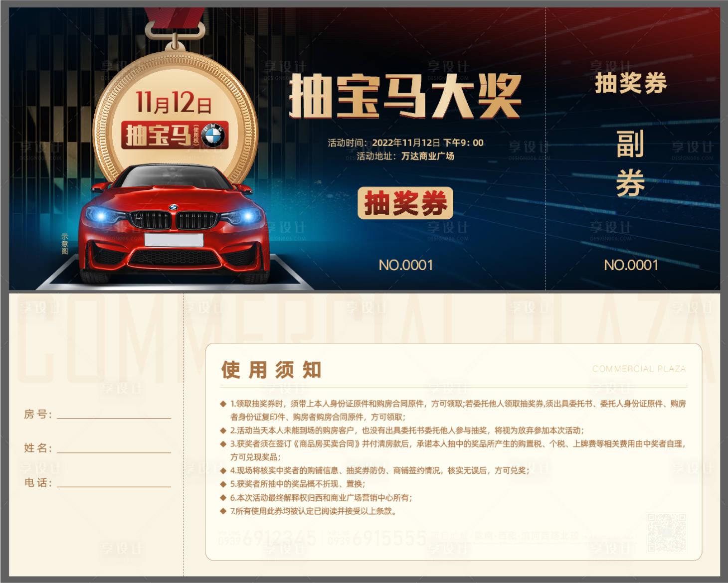
Task: Click the BMW emblem on the car hood
Action: (x=173, y=207)
